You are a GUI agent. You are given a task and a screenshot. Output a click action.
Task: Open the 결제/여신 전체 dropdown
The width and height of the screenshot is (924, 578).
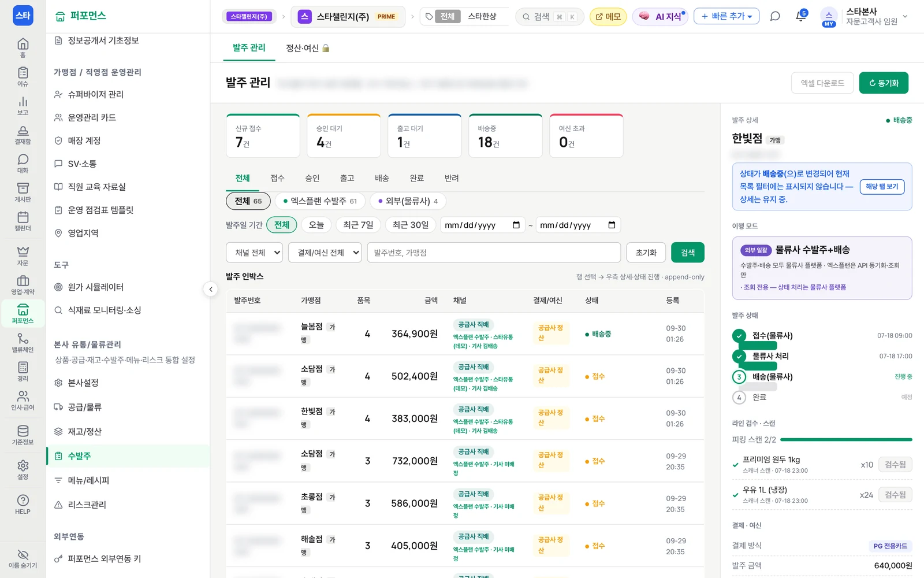pos(325,253)
